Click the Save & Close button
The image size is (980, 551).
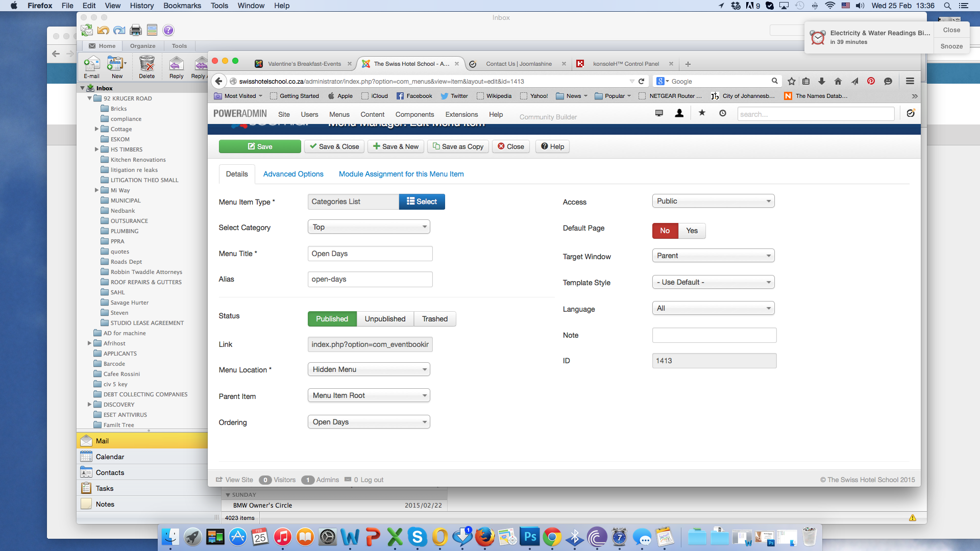click(334, 146)
